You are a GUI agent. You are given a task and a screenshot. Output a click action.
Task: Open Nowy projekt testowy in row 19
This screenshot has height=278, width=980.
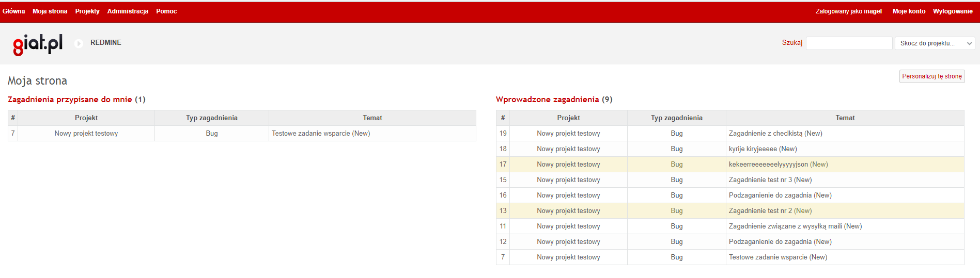coord(568,134)
